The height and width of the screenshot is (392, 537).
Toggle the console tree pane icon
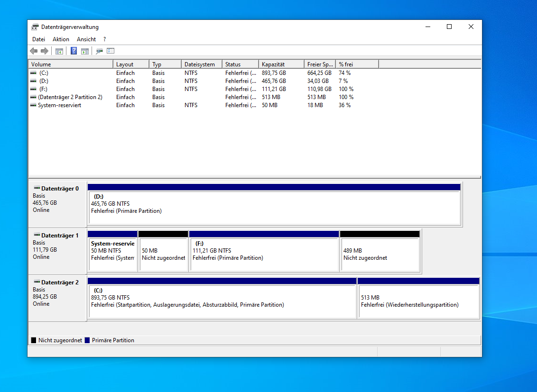(x=59, y=51)
